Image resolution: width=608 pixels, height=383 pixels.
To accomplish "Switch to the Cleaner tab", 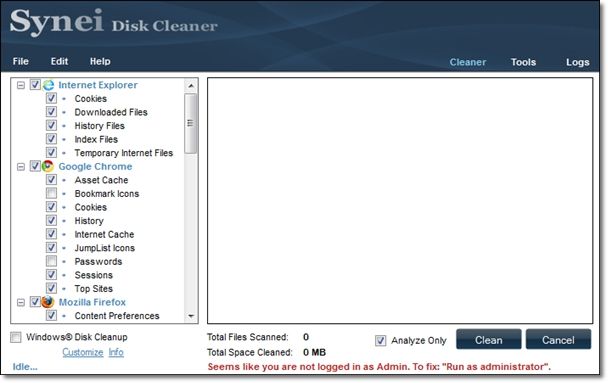I will [468, 62].
